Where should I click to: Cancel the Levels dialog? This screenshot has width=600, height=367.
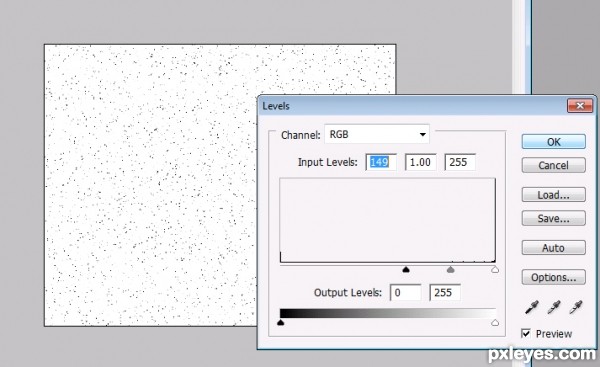click(553, 165)
